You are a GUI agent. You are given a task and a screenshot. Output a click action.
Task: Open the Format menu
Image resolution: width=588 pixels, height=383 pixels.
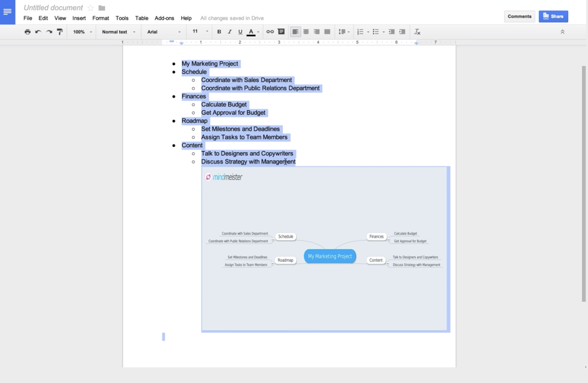point(100,18)
